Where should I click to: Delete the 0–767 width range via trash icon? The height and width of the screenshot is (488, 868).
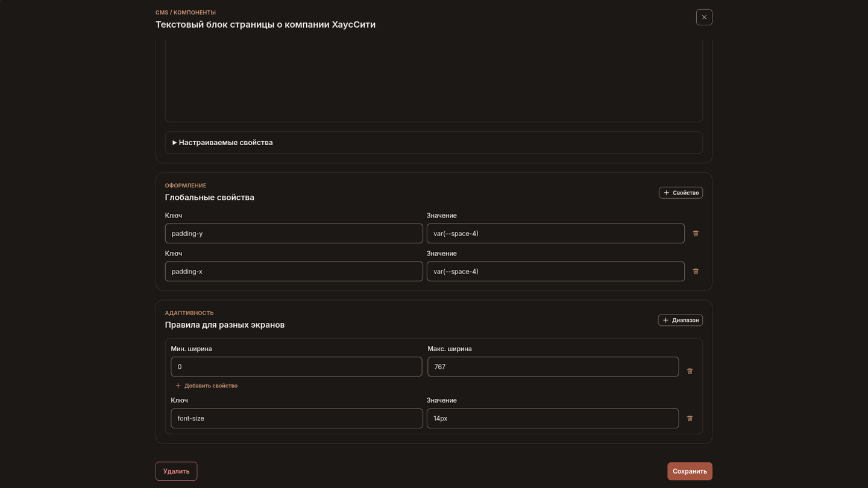point(690,371)
